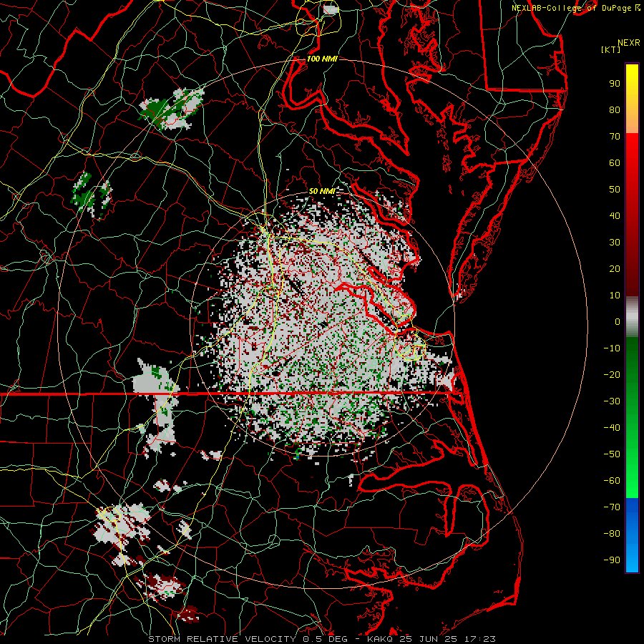Click the -70 knot scale label
The image size is (644, 644).
[x=612, y=507]
